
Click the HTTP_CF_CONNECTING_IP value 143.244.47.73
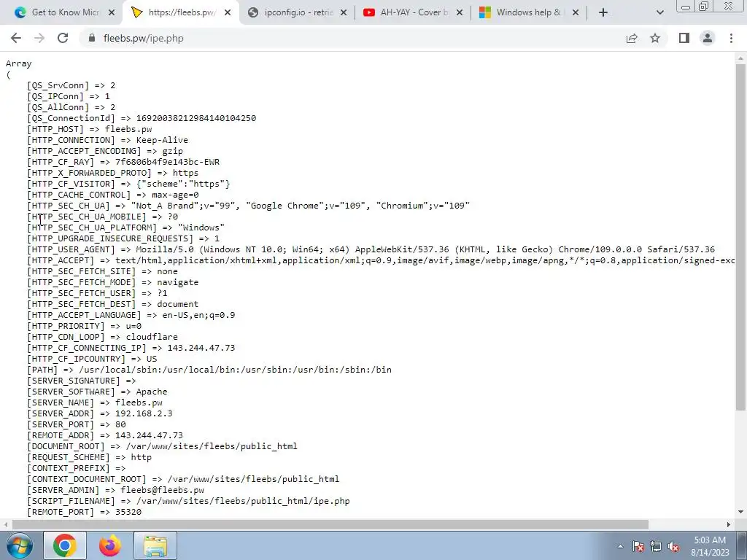click(201, 348)
